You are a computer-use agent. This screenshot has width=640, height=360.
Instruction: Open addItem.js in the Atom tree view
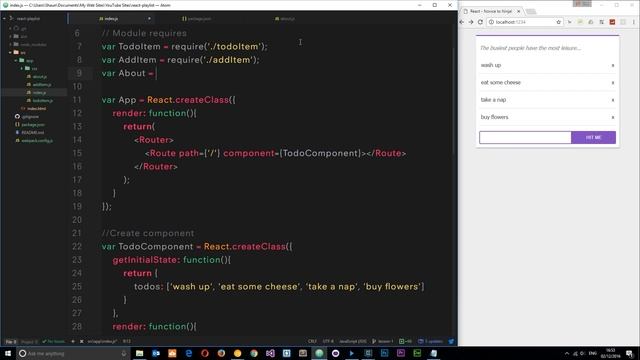coord(42,84)
